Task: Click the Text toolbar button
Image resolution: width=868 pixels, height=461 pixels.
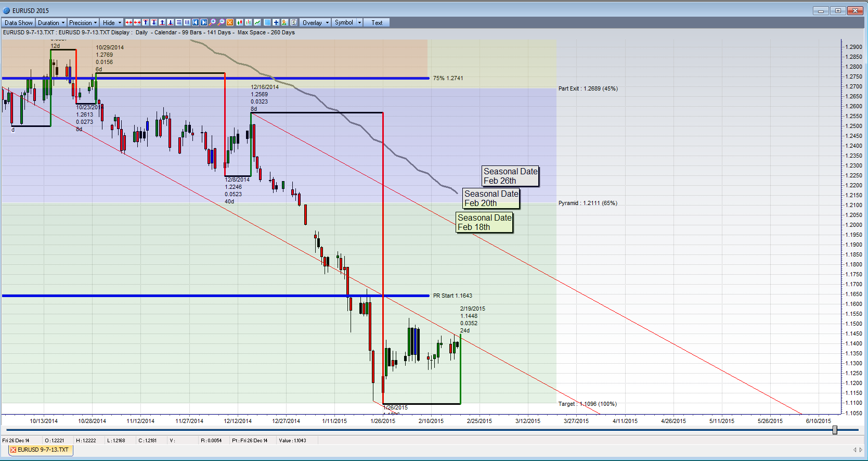Action: (x=377, y=22)
